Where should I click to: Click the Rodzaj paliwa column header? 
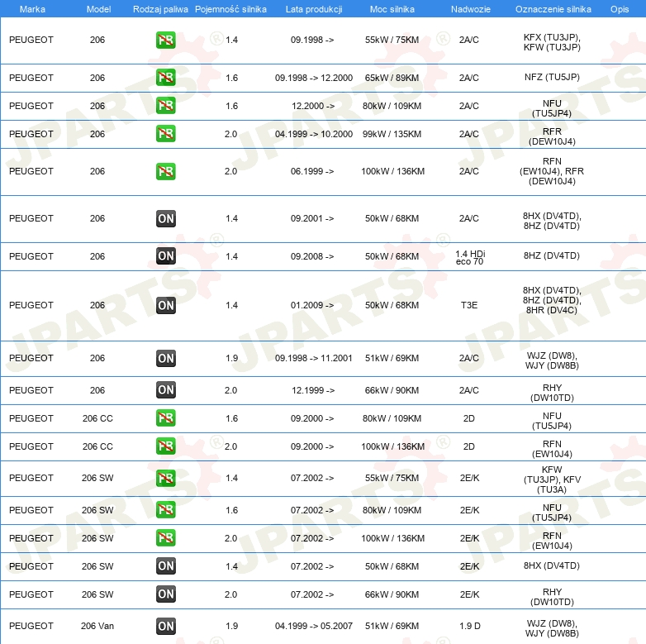point(159,8)
